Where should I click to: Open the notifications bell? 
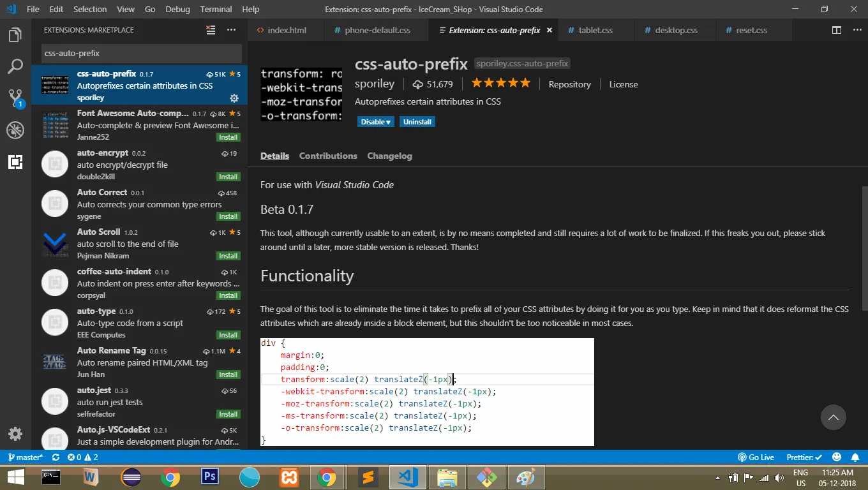click(x=855, y=457)
